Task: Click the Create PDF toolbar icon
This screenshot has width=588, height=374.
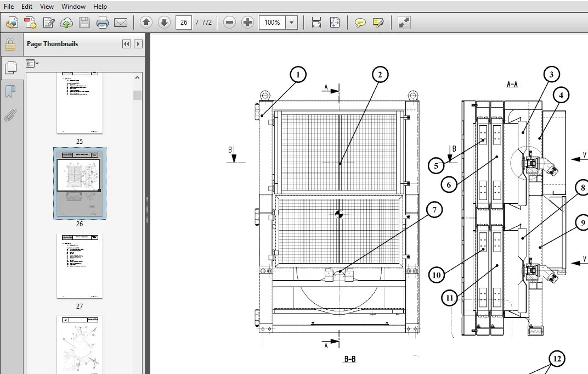Action: tap(30, 23)
